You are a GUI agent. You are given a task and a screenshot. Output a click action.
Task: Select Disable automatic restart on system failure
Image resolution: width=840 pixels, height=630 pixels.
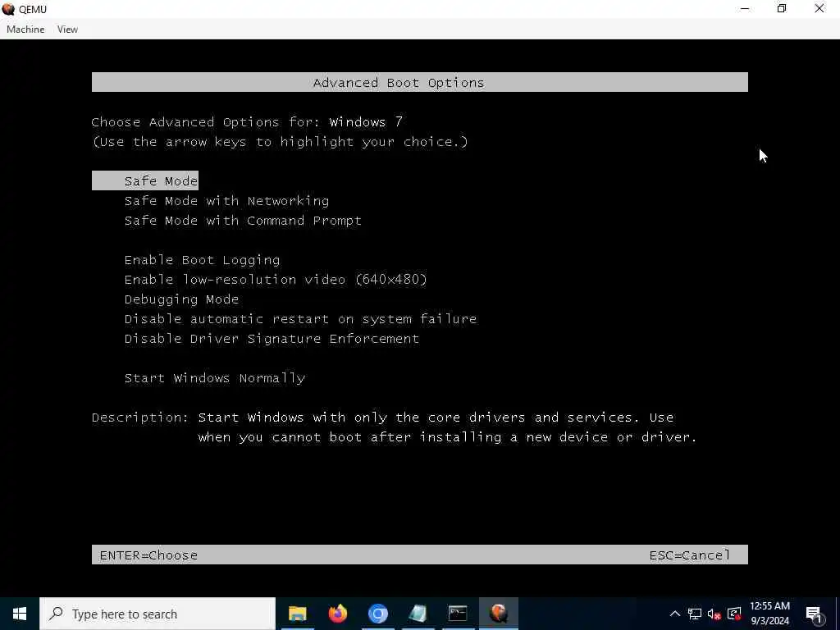click(x=300, y=319)
